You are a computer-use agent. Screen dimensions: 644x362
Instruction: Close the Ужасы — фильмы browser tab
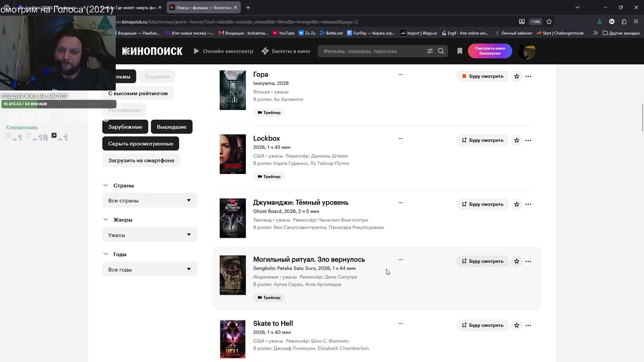[x=235, y=8]
